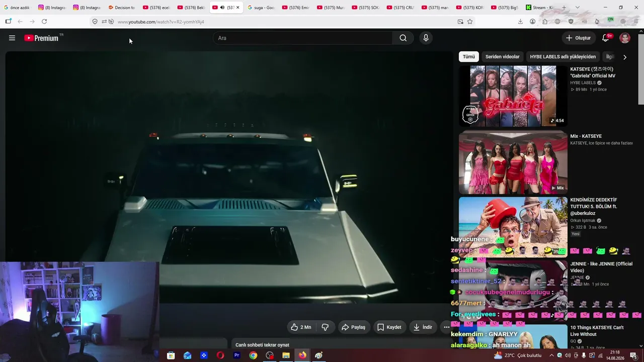The image size is (644, 362).
Task: Close the active YouTube tab
Action: (237, 8)
